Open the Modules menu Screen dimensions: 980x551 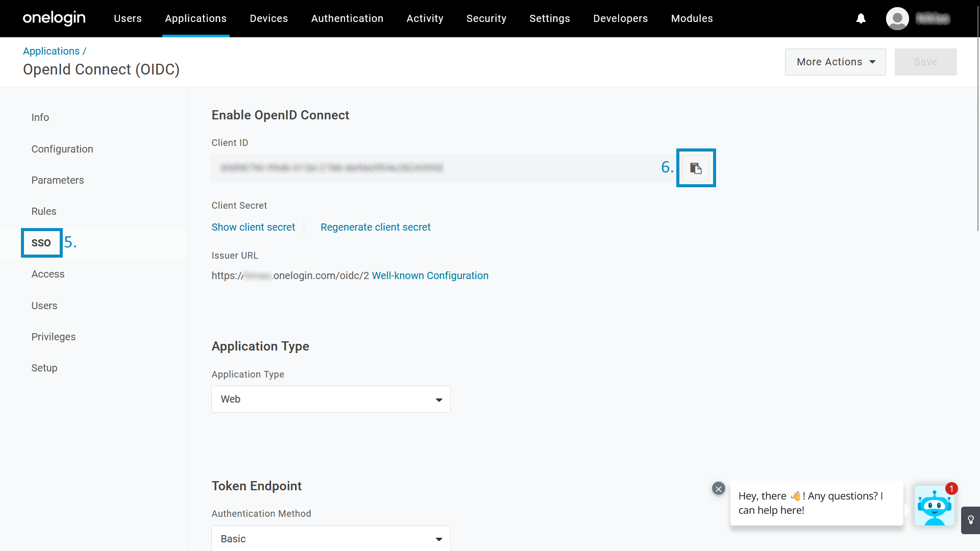tap(692, 18)
